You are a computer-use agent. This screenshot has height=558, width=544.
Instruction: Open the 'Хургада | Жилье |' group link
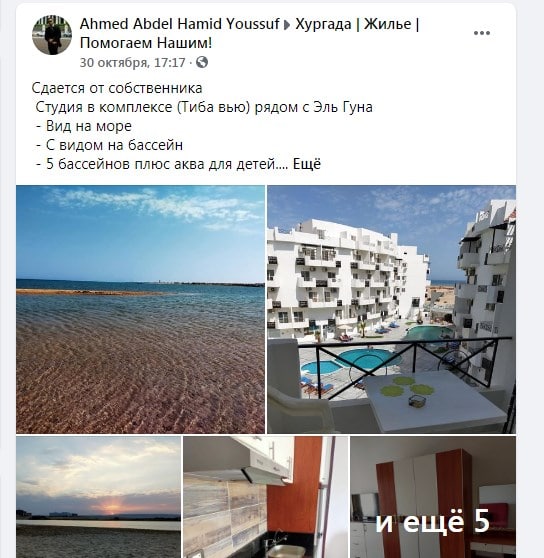point(357,24)
